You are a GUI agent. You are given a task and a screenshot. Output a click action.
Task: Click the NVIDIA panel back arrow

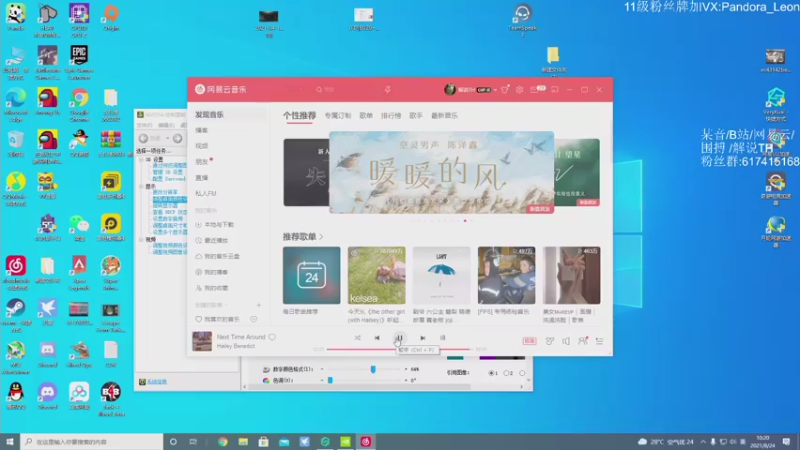(143, 138)
